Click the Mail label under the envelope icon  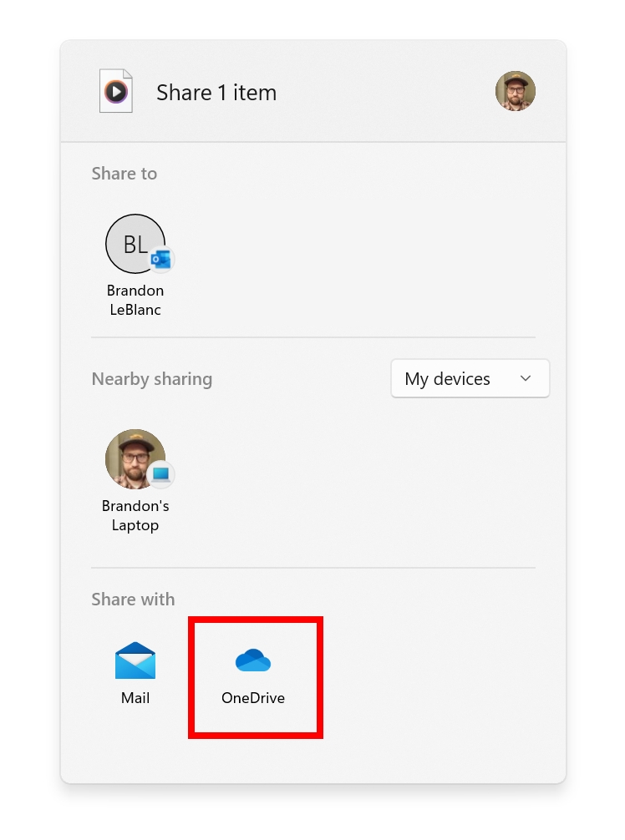(x=135, y=698)
